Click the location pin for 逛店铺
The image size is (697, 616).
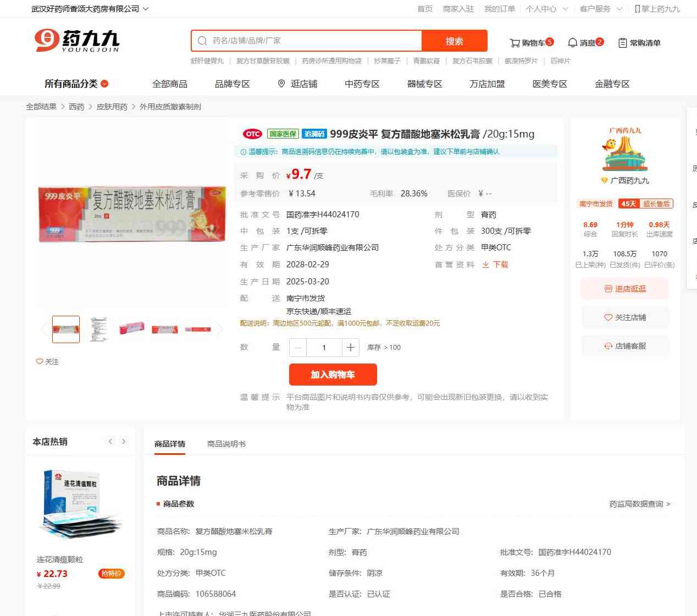pos(281,84)
